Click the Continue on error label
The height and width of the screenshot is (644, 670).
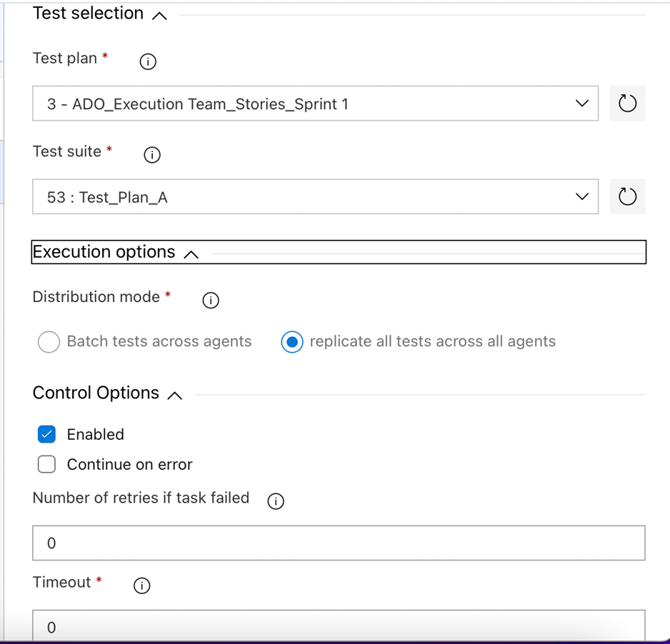pos(130,464)
